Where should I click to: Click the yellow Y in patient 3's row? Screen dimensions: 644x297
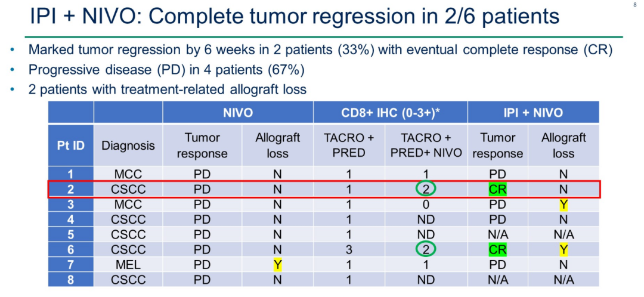[x=563, y=205]
